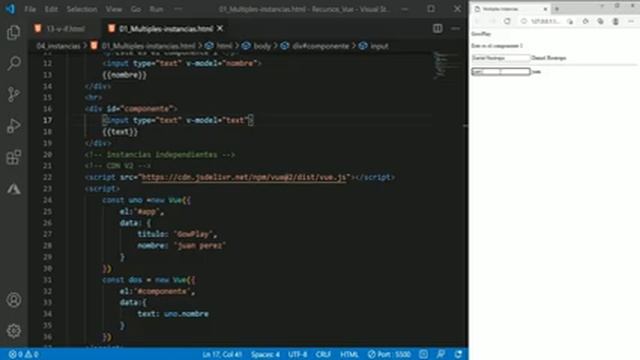
Task: Open the Explorer view in the activity bar
Action: [x=13, y=32]
